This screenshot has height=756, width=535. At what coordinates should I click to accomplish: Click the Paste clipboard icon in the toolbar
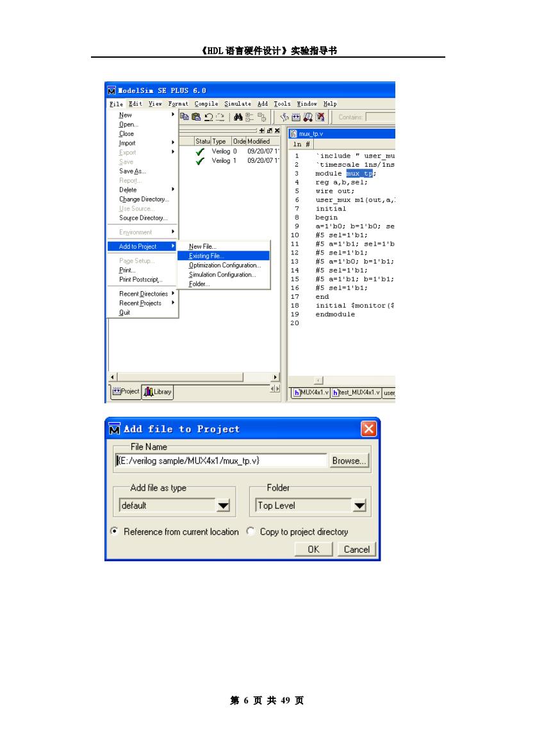coord(196,116)
